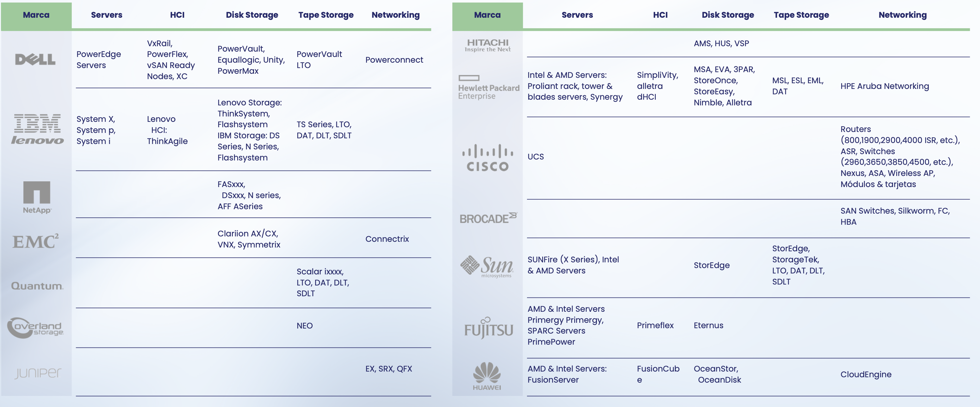This screenshot has height=407, width=980.
Task: Select the AMS, HUS, VSP cell
Action: point(721,43)
